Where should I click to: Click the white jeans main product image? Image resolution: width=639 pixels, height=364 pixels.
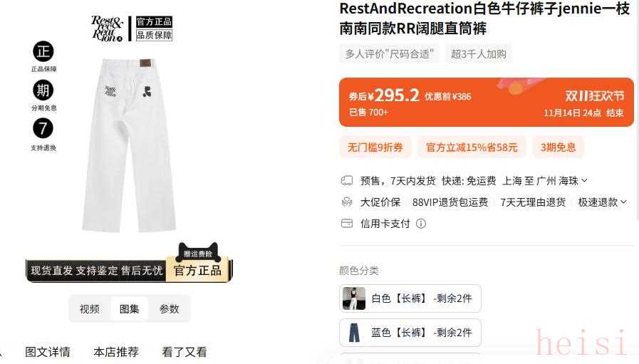coord(129,145)
